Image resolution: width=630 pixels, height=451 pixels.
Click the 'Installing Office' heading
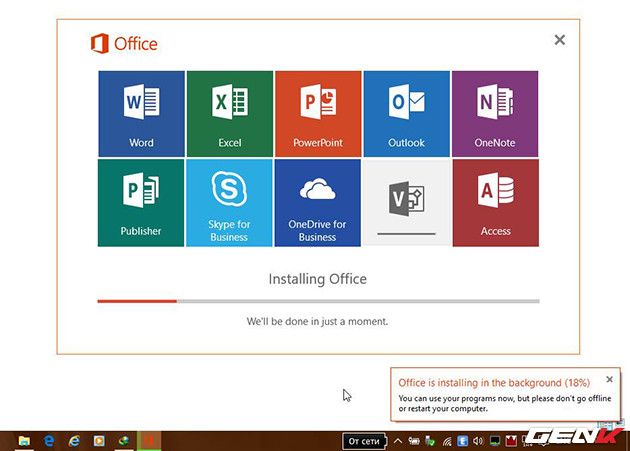pyautogui.click(x=317, y=279)
